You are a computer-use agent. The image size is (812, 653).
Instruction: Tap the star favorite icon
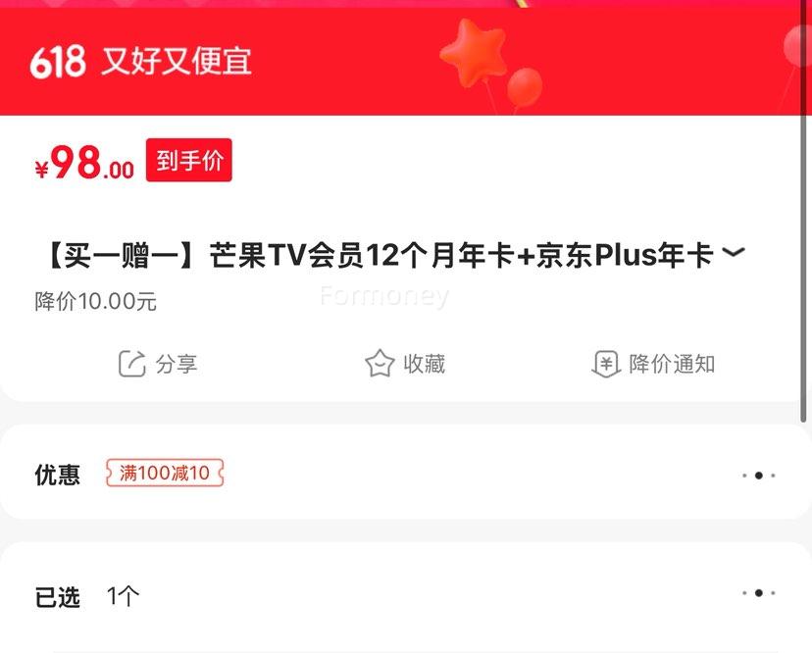[380, 364]
